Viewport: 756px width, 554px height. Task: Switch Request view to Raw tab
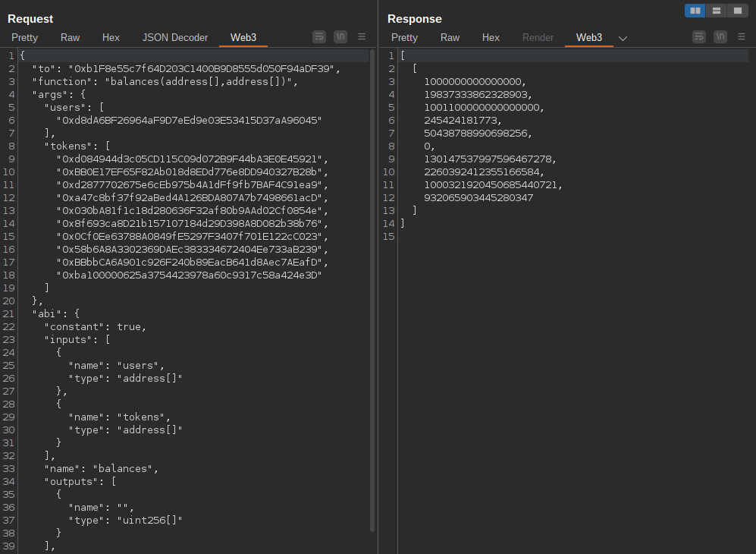point(70,37)
